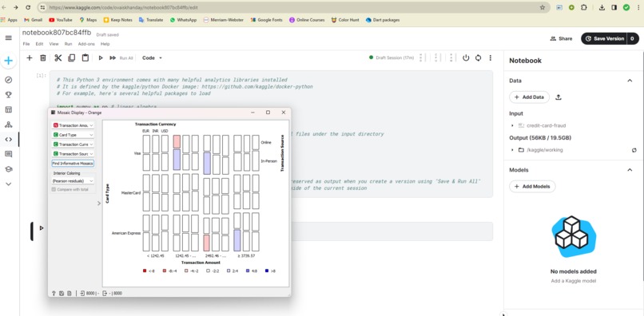The image size is (644, 316).
Task: Open the Add-ons menu
Action: pos(86,44)
